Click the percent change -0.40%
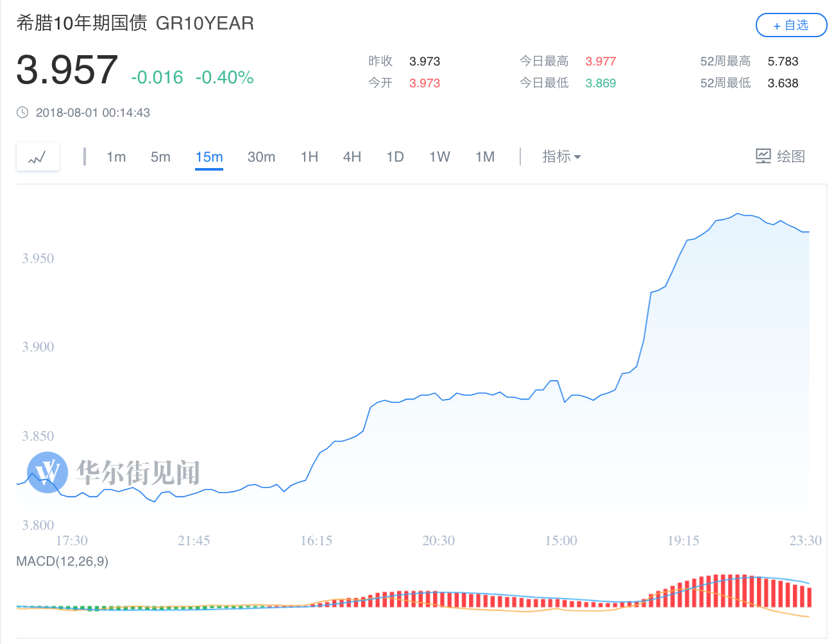The height and width of the screenshot is (644, 834). point(225,77)
